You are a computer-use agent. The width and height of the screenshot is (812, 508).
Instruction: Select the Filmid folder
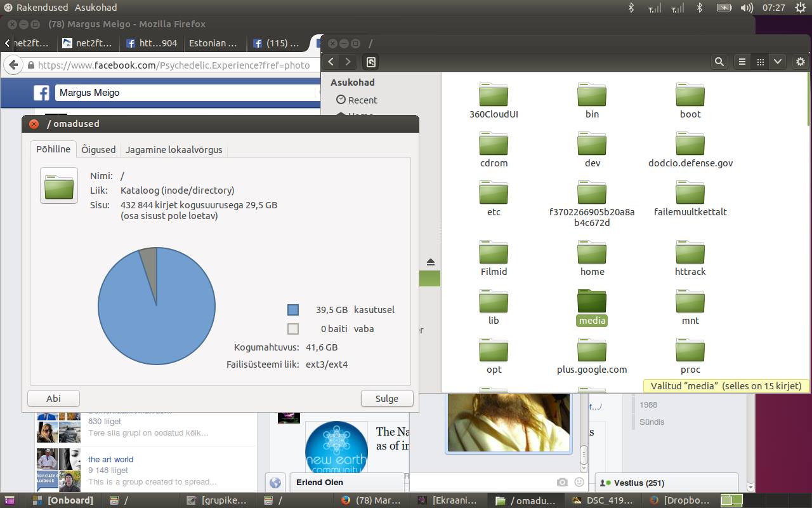click(x=494, y=258)
